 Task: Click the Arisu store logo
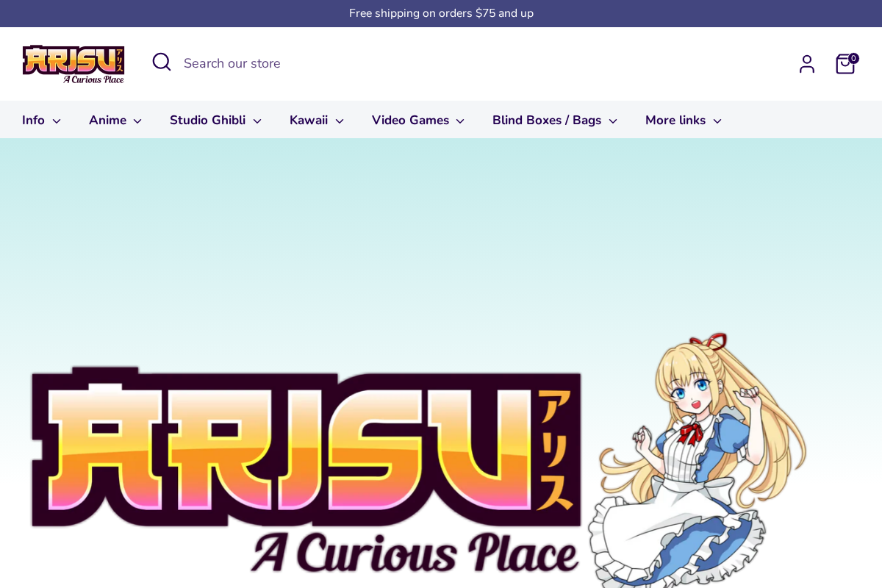tap(73, 64)
